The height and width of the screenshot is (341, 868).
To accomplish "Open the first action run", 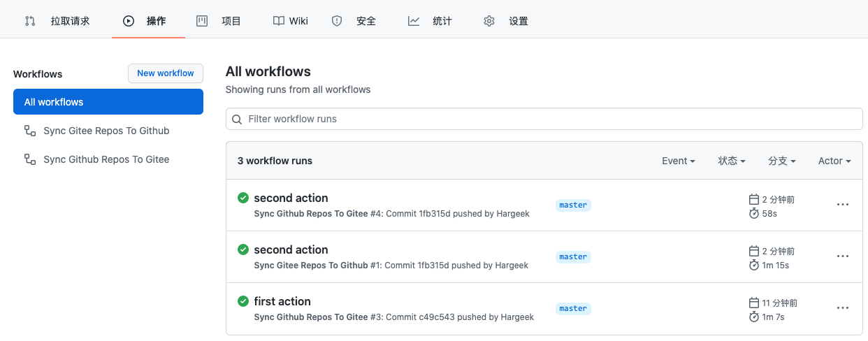I will [x=282, y=301].
